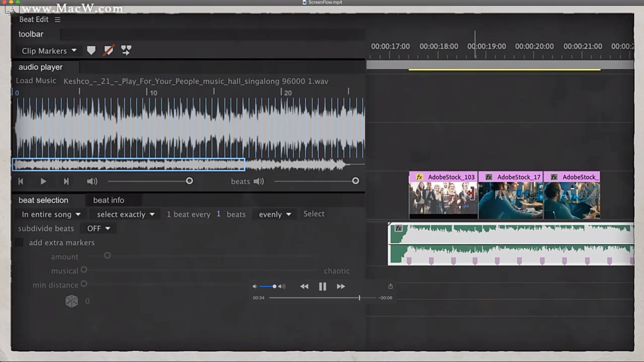Toggle the fx badge on AdobeStock_103 clip
Viewport: 644px width, 362px height.
coord(419,177)
